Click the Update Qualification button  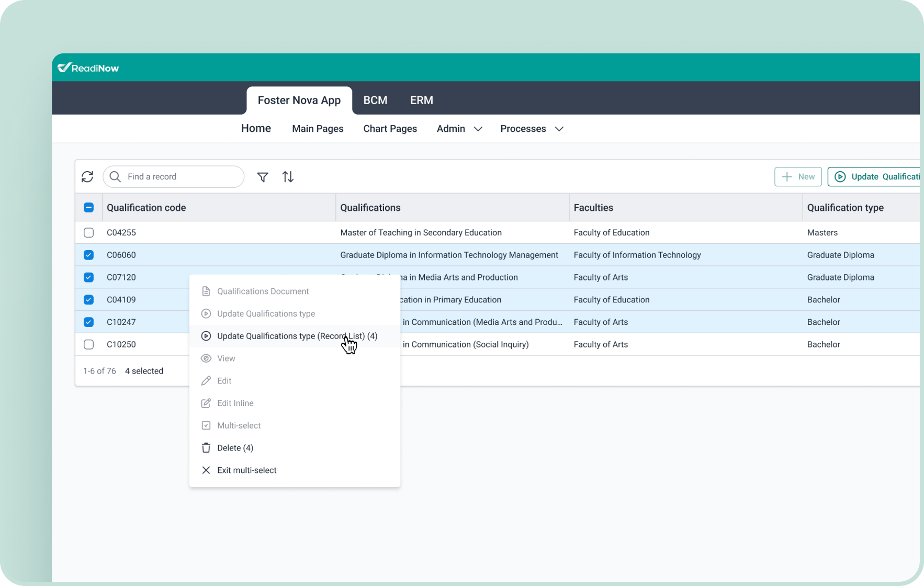(879, 177)
